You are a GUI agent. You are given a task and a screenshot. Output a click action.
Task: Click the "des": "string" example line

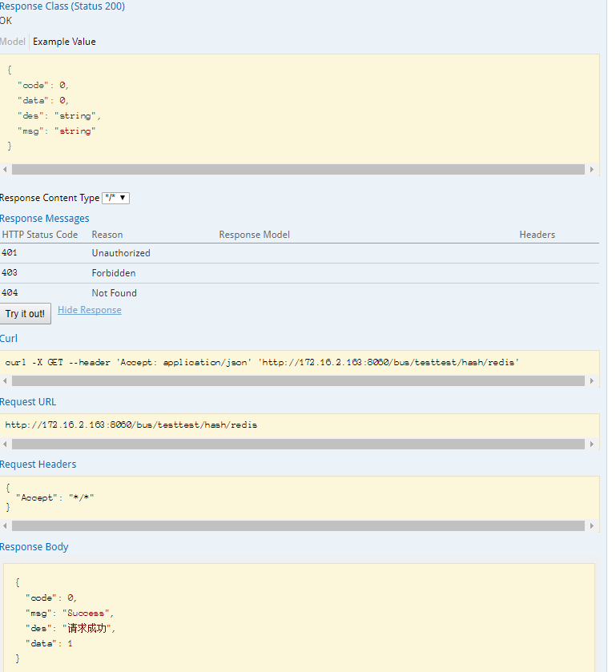pyautogui.click(x=59, y=115)
